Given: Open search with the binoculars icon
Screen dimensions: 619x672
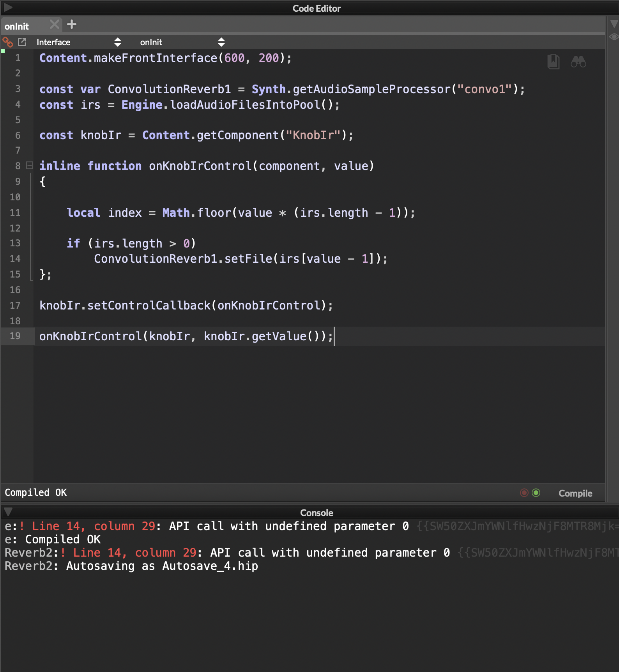Looking at the screenshot, I should [578, 62].
